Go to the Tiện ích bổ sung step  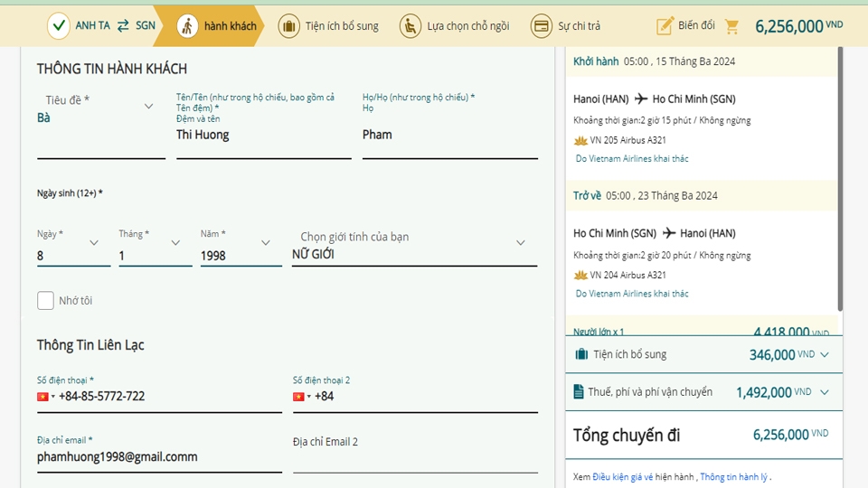click(328, 26)
